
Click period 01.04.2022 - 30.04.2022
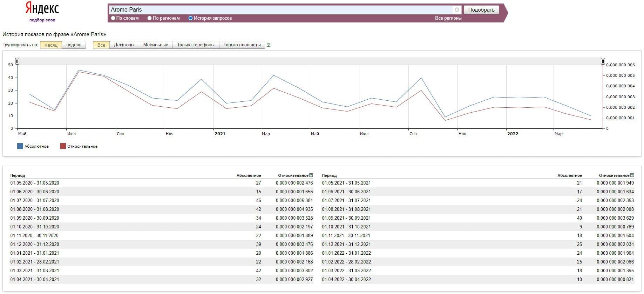346,280
